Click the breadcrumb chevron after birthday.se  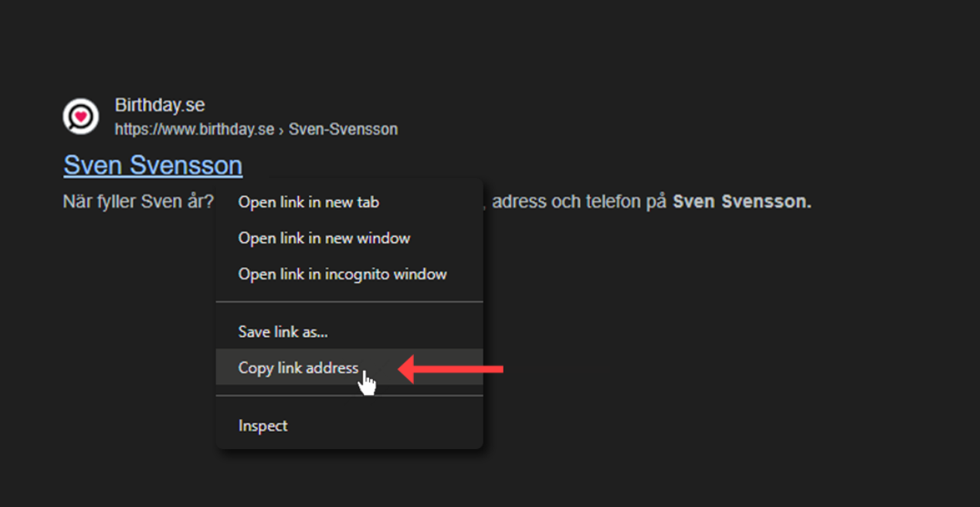click(x=281, y=130)
